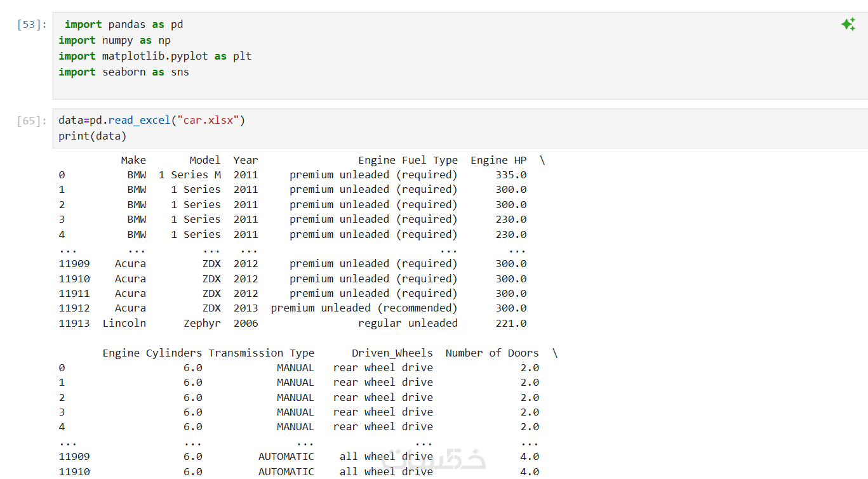Place cursor in the import numpy line

tap(114, 41)
